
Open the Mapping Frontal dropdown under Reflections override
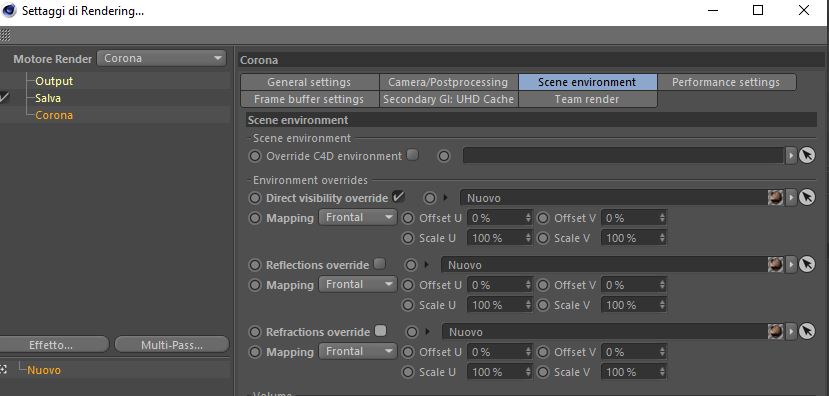click(x=357, y=284)
